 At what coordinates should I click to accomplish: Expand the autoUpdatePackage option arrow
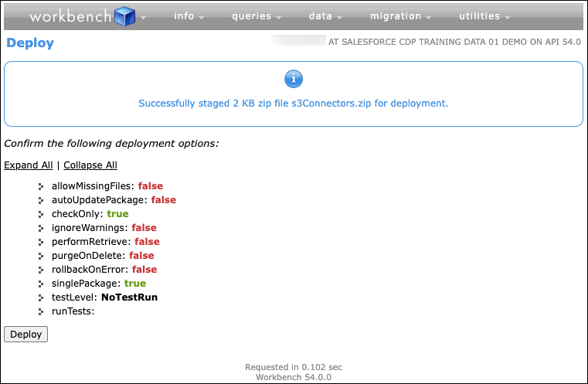tap(41, 200)
